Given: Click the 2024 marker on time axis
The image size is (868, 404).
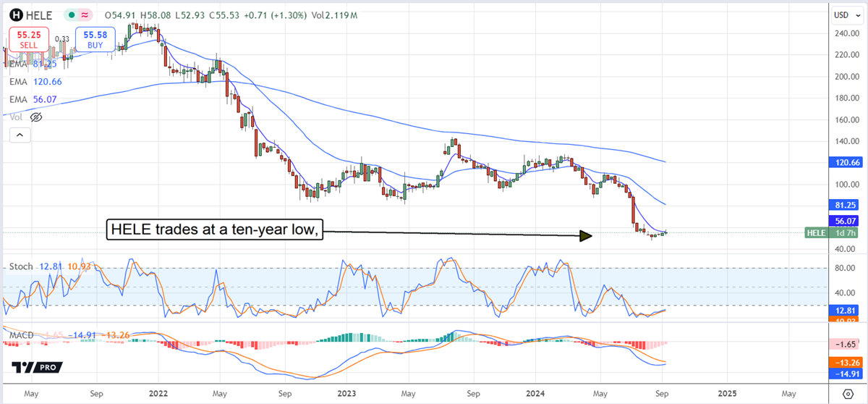Looking at the screenshot, I should click(536, 394).
